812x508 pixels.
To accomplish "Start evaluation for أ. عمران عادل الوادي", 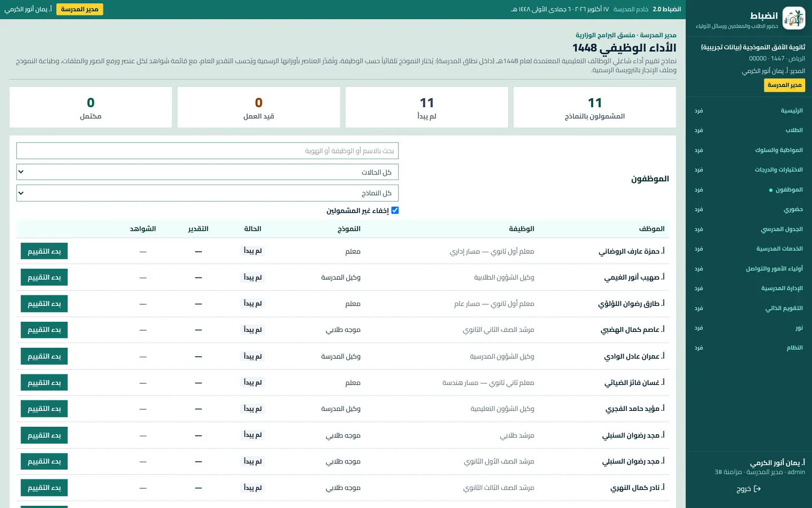I will 44,356.
